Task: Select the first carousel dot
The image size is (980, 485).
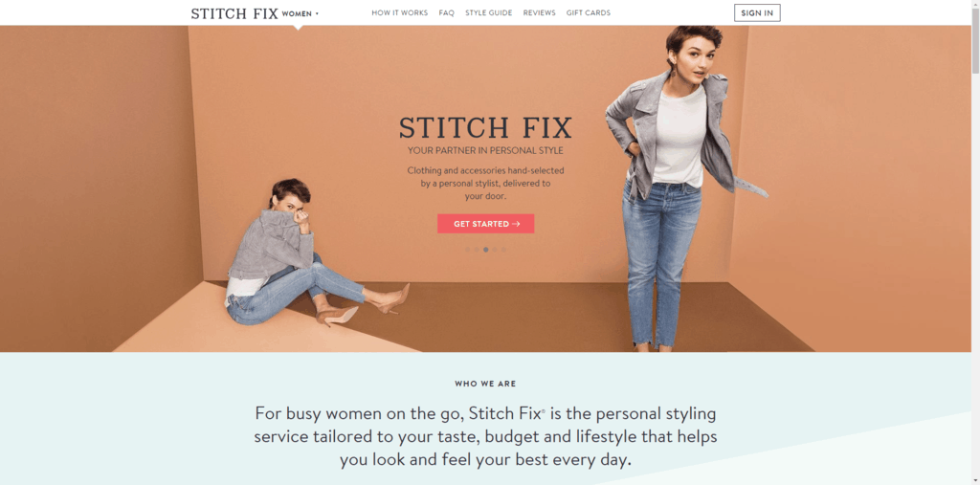Action: coord(467,250)
